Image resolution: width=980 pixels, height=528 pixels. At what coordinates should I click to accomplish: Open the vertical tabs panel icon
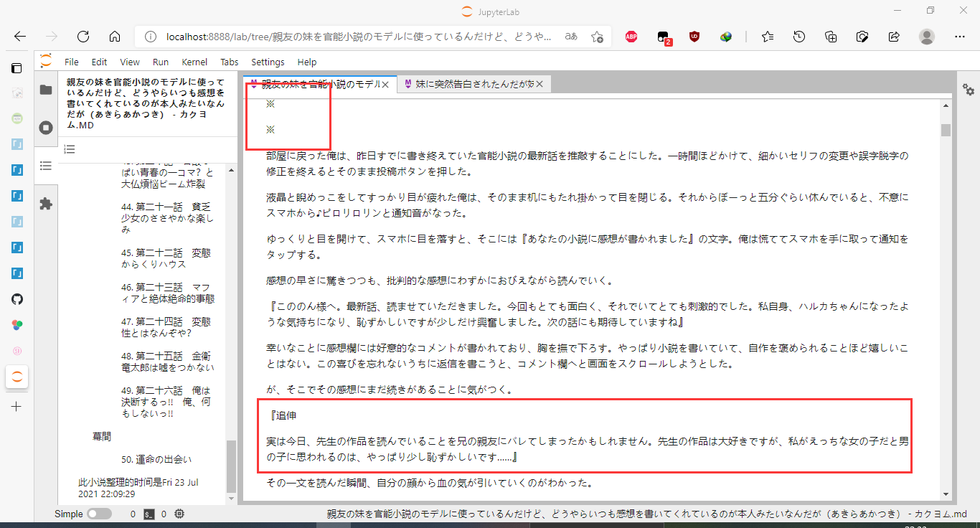tap(17, 68)
